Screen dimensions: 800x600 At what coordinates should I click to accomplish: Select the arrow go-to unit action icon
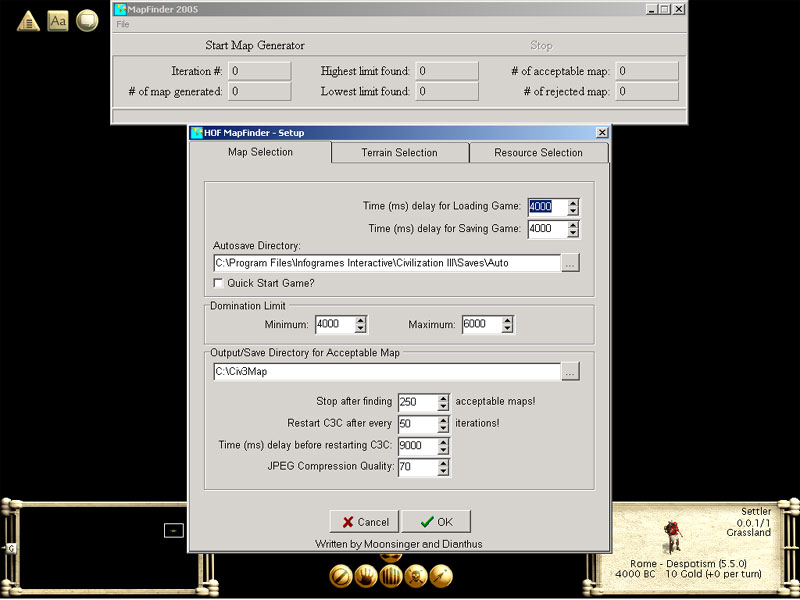pos(441,576)
